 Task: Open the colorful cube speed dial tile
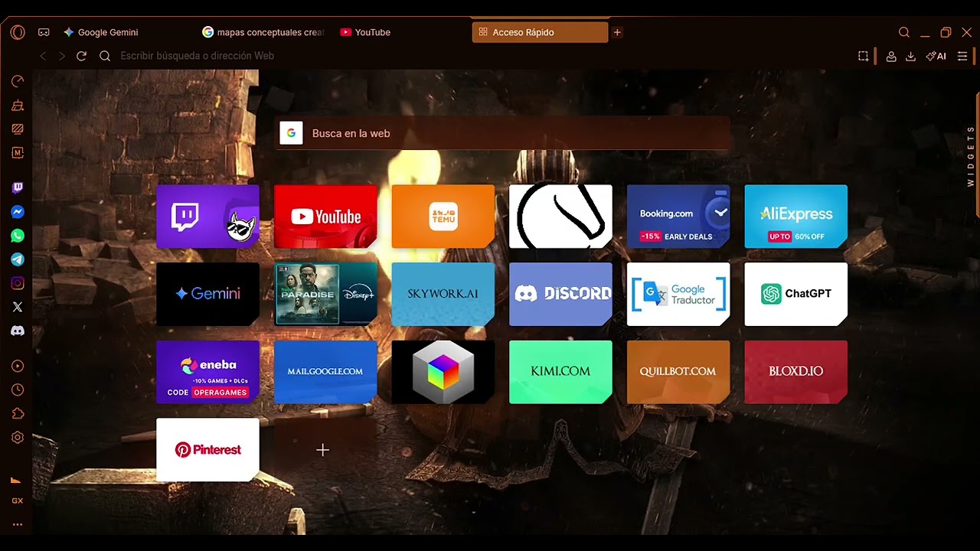click(443, 372)
